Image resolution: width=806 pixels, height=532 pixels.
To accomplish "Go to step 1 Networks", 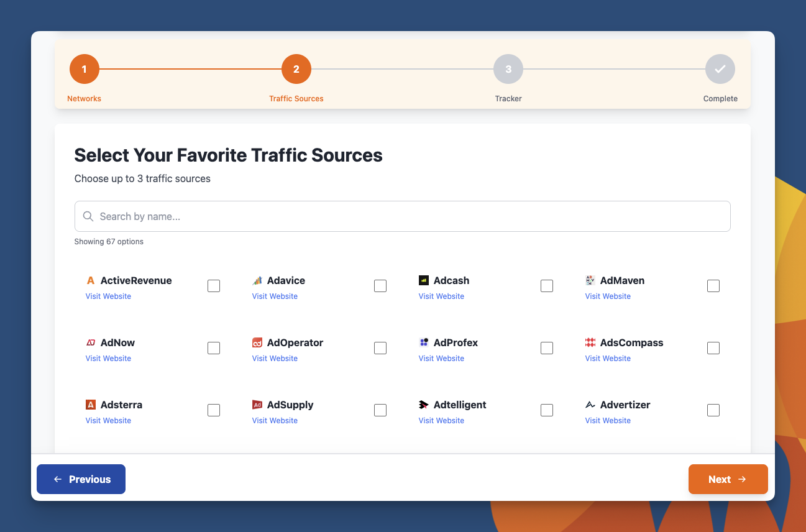I will click(x=85, y=70).
